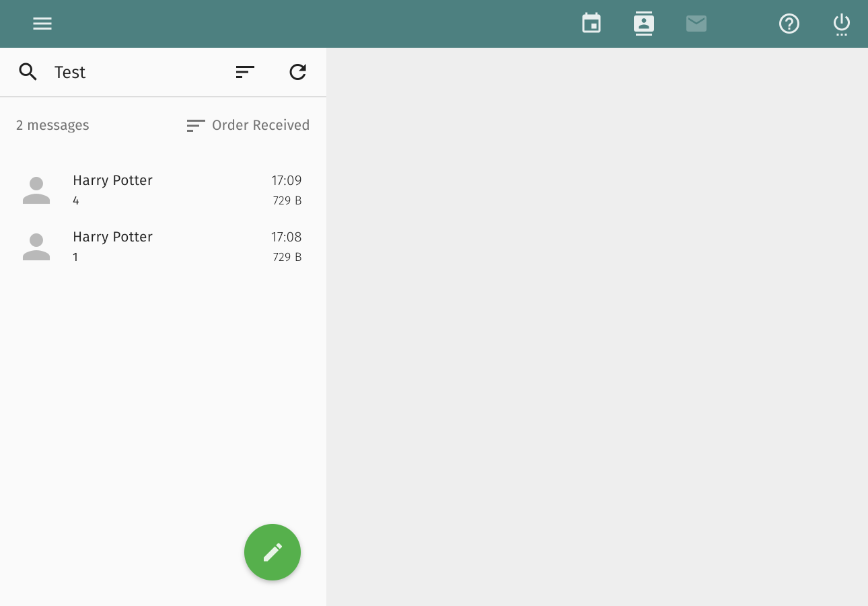Refresh the Test mailbox
Screen dimensions: 868x606
click(298, 72)
